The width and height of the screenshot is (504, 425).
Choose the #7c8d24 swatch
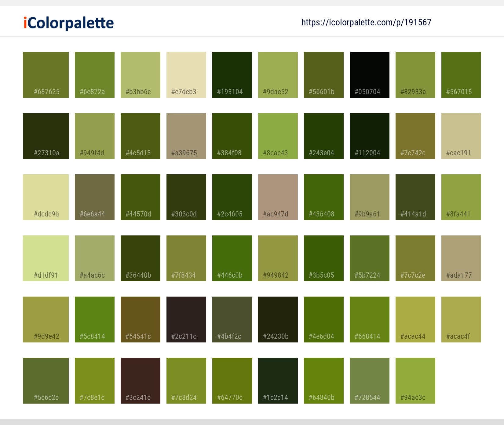186,381
